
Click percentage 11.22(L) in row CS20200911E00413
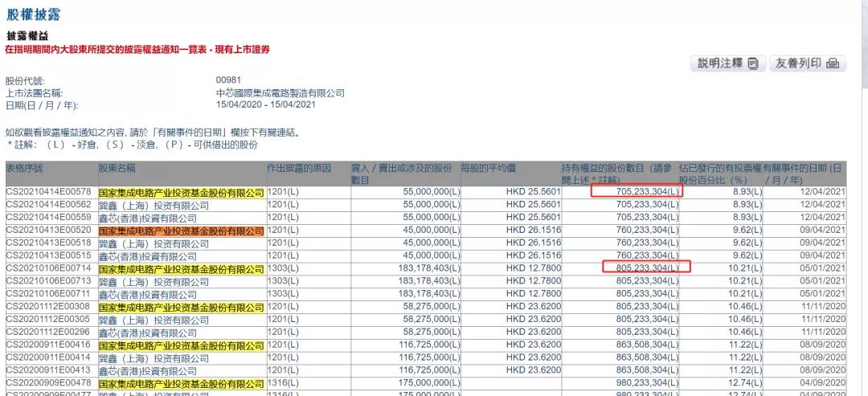pyautogui.click(x=745, y=370)
